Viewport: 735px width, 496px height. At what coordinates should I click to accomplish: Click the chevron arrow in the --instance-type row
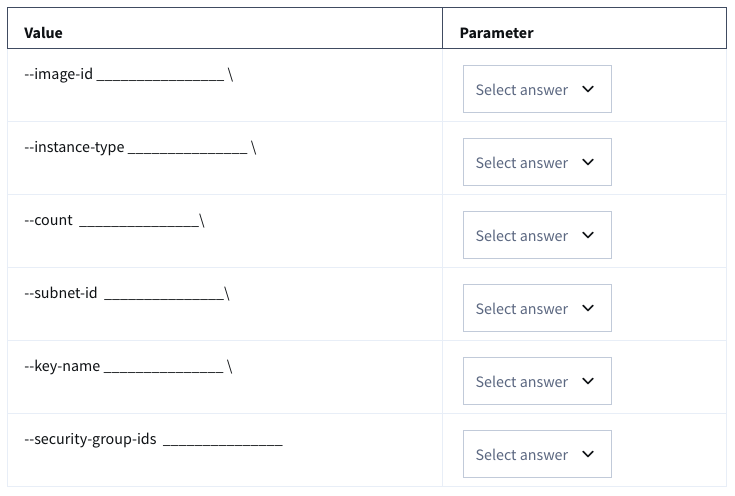(x=588, y=162)
